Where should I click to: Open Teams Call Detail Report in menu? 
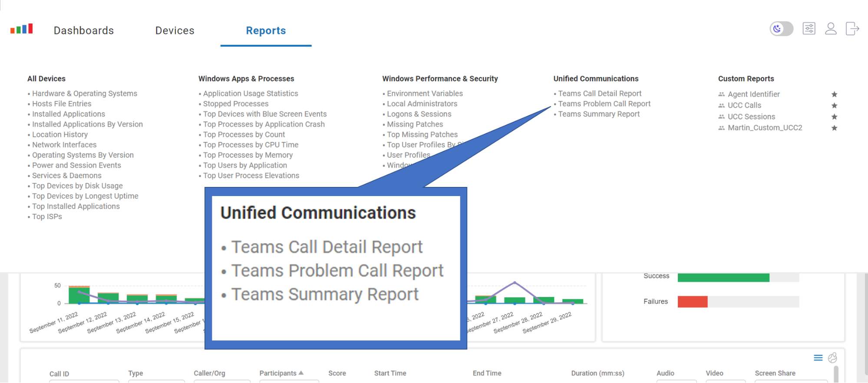[x=600, y=93]
